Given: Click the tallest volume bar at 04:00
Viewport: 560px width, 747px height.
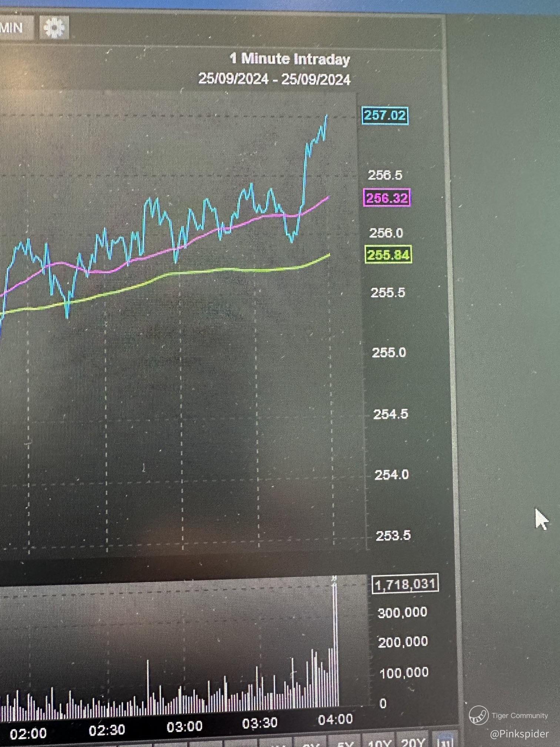Looking at the screenshot, I should pos(335,641).
